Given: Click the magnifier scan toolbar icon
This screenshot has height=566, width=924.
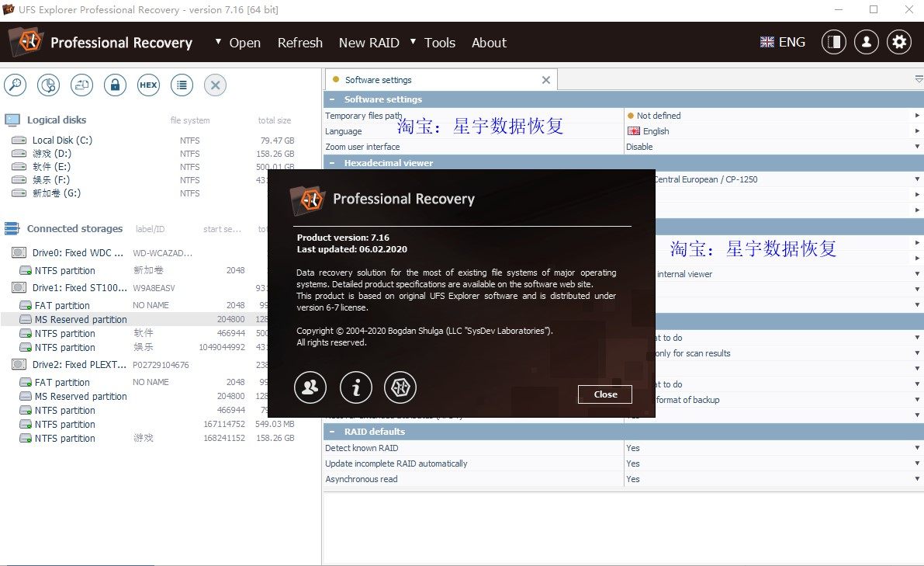Looking at the screenshot, I should [16, 85].
